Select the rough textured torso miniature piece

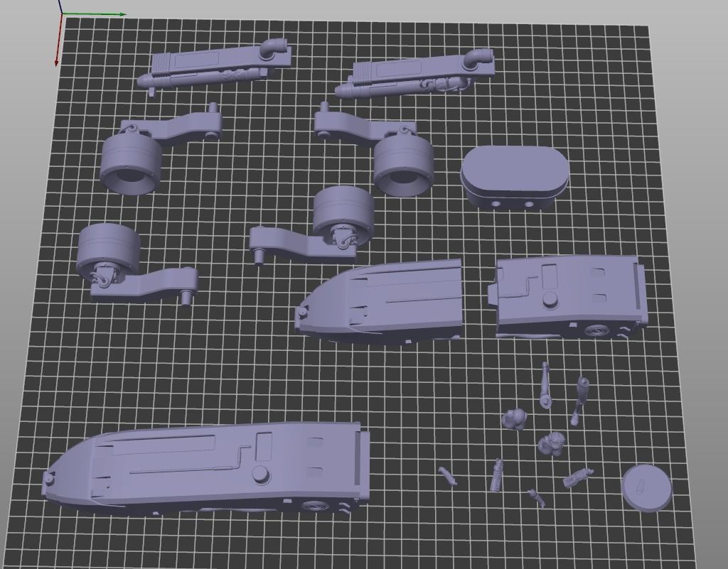(552, 444)
